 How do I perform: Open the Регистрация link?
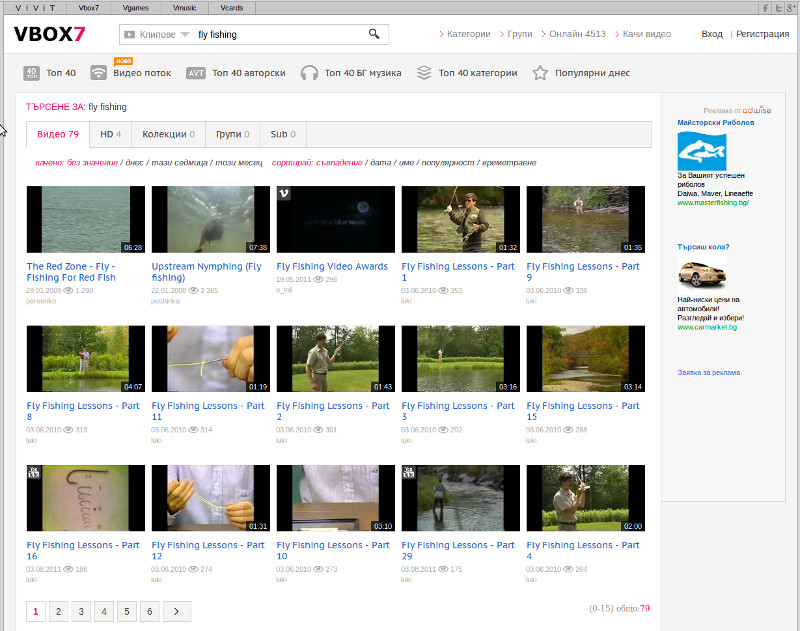[x=761, y=34]
